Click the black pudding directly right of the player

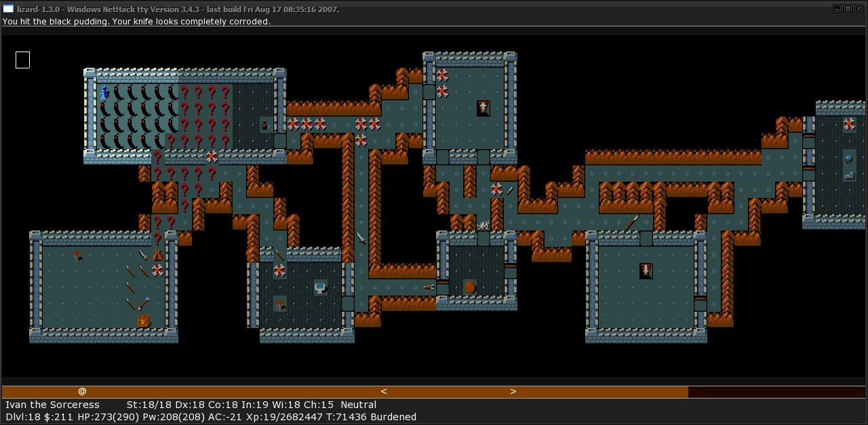(117, 92)
